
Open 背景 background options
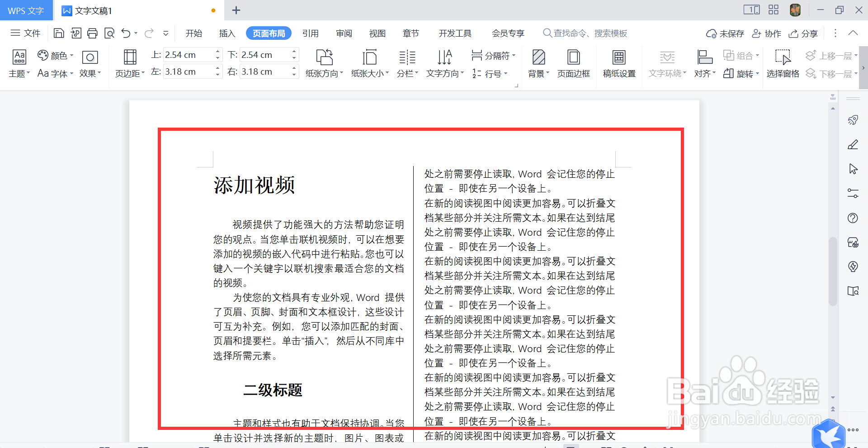click(x=538, y=64)
